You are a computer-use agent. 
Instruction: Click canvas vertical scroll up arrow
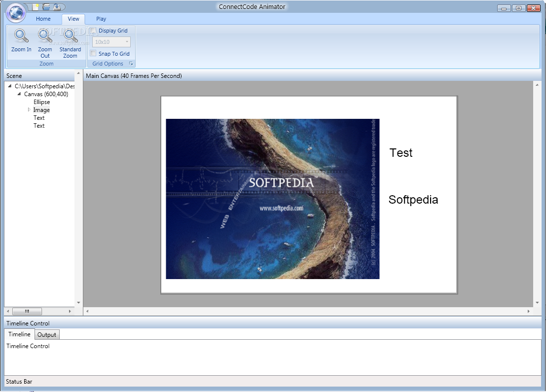(x=537, y=85)
